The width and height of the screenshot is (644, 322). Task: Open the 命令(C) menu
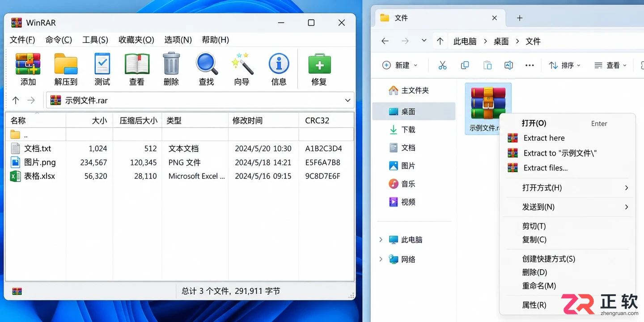pos(59,40)
